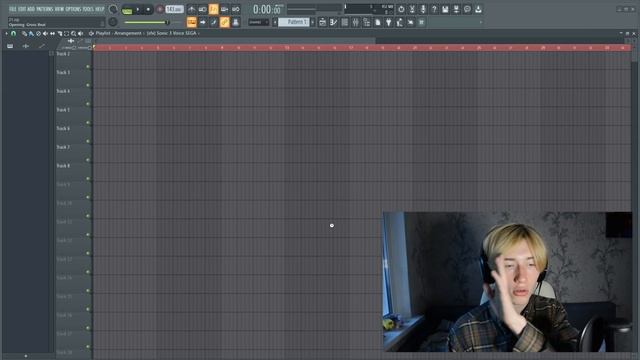Open the content library download icon

point(478,9)
